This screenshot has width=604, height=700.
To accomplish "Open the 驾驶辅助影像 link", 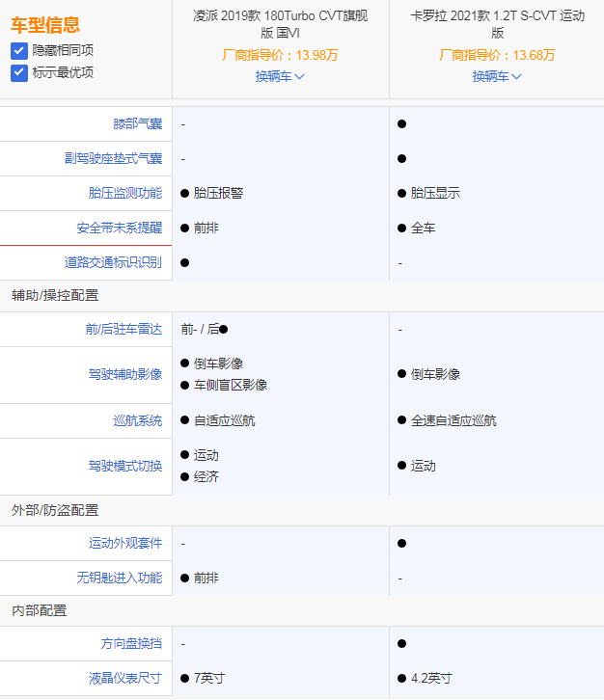I will point(124,374).
